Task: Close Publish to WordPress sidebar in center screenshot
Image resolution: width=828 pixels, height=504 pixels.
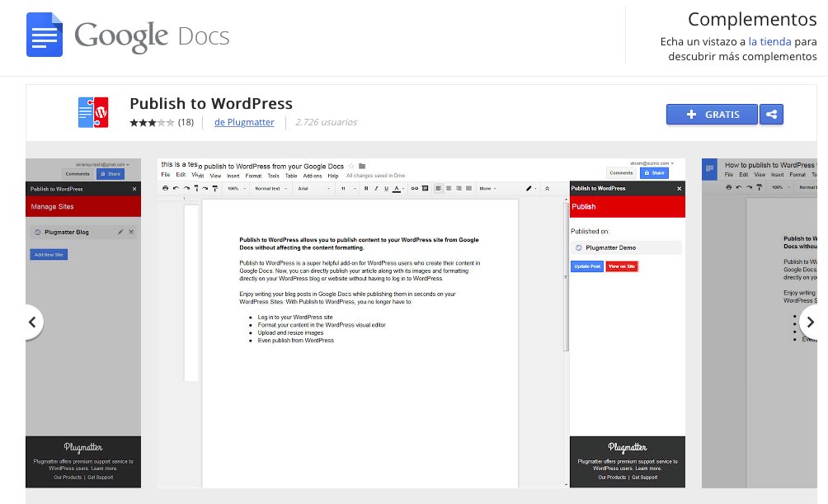Action: click(x=679, y=189)
